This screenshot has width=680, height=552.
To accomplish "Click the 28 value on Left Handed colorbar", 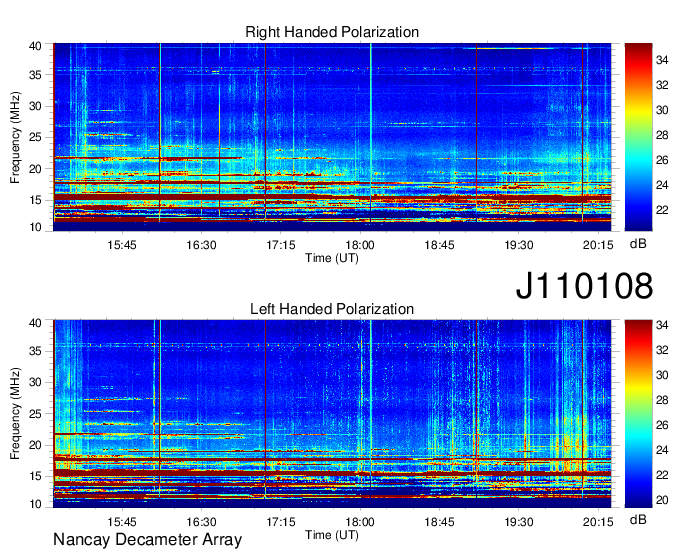I will coord(662,400).
